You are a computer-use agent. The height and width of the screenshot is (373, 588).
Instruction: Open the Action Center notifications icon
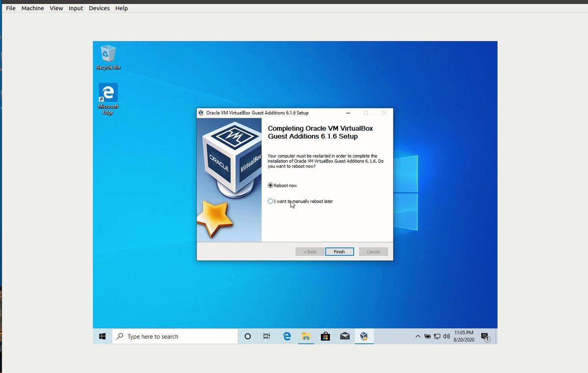[485, 336]
